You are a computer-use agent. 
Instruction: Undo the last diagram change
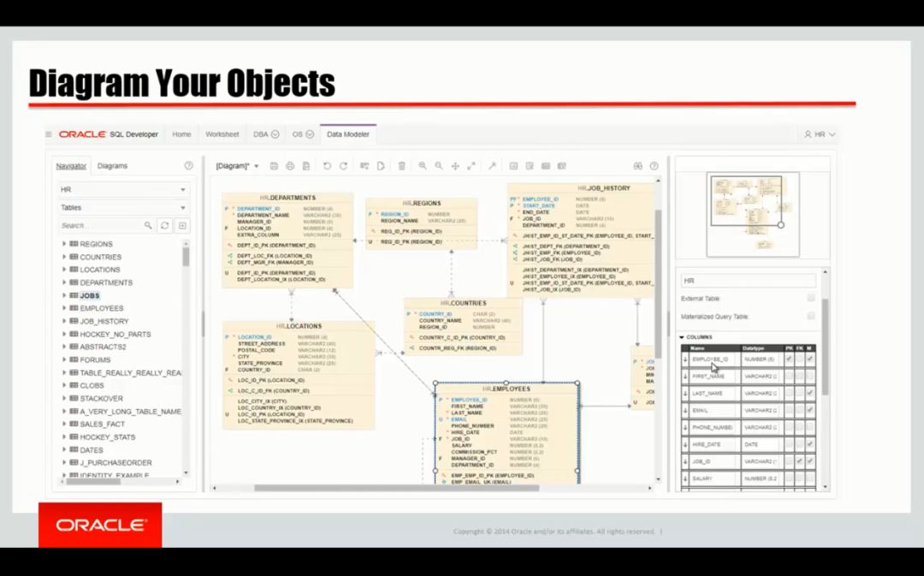pyautogui.click(x=327, y=166)
